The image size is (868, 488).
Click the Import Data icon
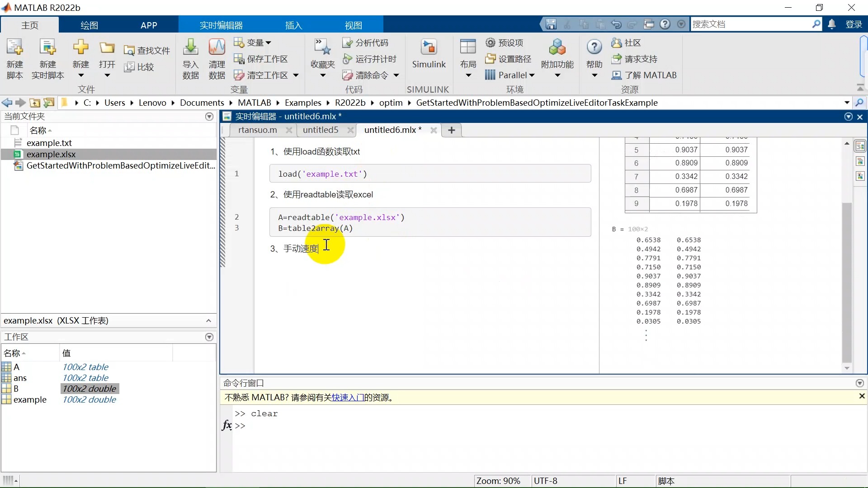pyautogui.click(x=190, y=47)
